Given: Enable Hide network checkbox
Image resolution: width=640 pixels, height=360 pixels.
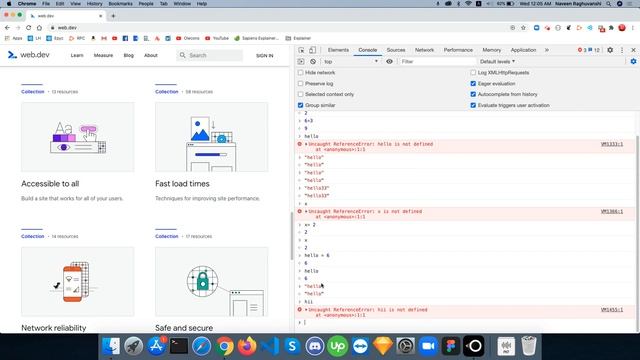Looking at the screenshot, I should pyautogui.click(x=301, y=73).
